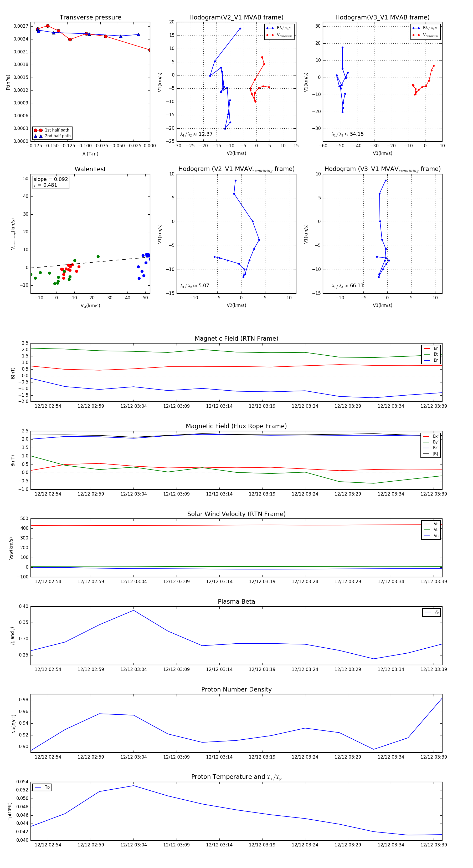Click the λ1/λ3 ≈ 66.11 annotation

pyautogui.click(x=347, y=286)
